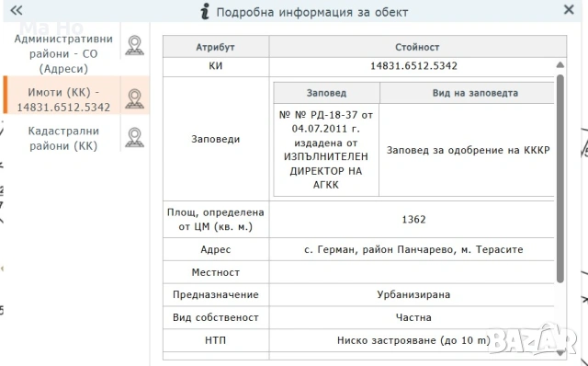Locate Кадастрални райони (КК) map icon
The height and width of the screenshot is (366, 588).
tap(135, 137)
